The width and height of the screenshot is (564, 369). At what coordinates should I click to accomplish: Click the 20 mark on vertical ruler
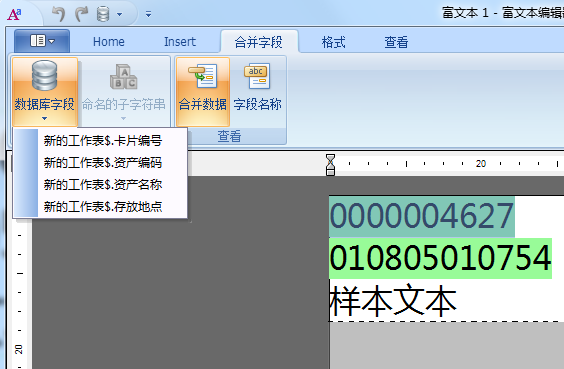(x=19, y=349)
